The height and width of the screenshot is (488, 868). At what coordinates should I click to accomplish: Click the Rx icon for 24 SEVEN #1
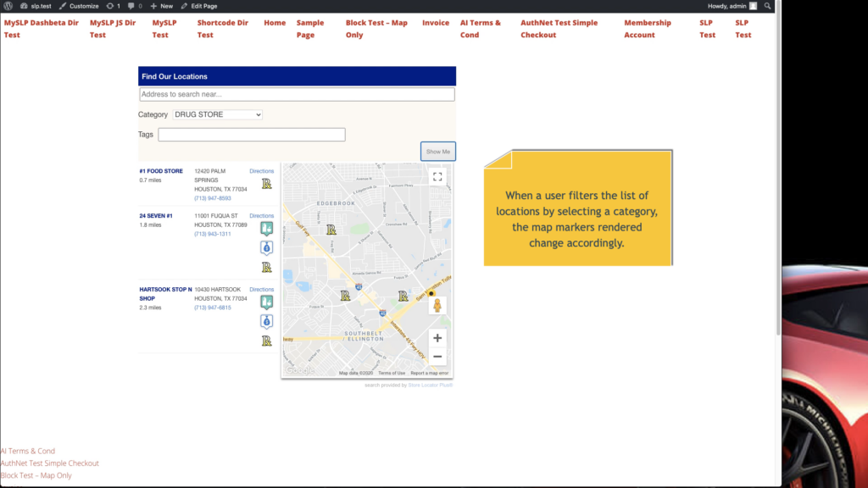(267, 267)
